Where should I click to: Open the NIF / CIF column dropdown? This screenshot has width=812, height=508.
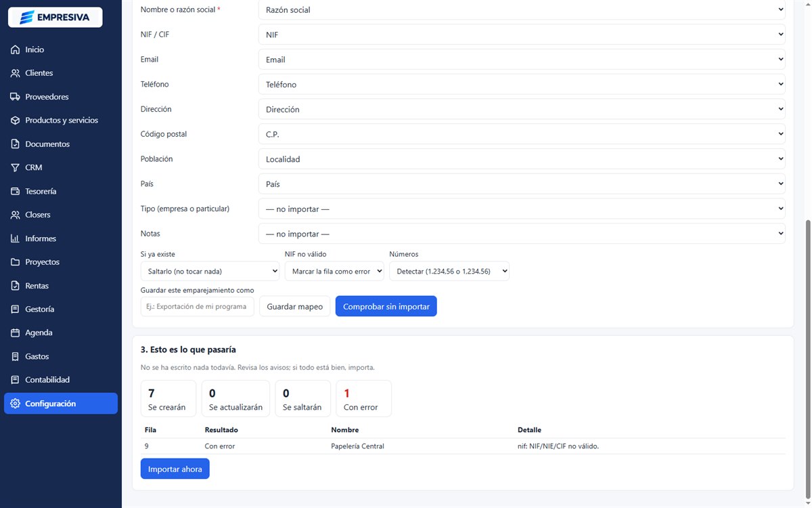(x=522, y=35)
